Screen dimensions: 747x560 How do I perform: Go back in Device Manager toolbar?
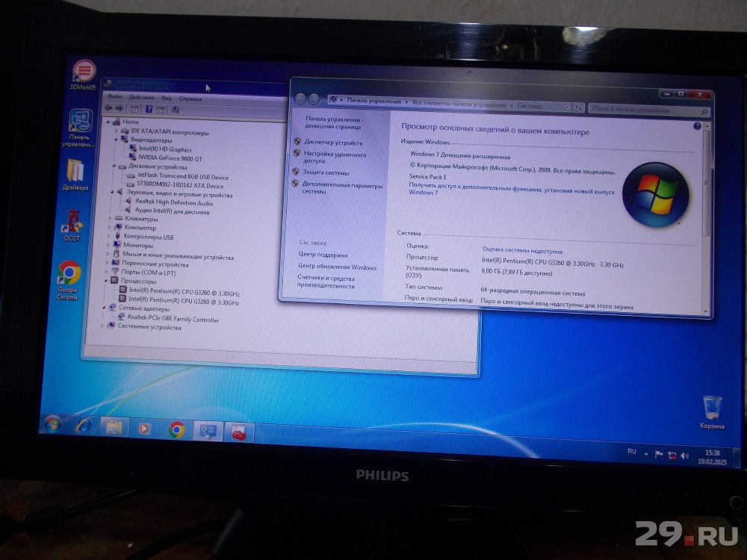click(108, 108)
